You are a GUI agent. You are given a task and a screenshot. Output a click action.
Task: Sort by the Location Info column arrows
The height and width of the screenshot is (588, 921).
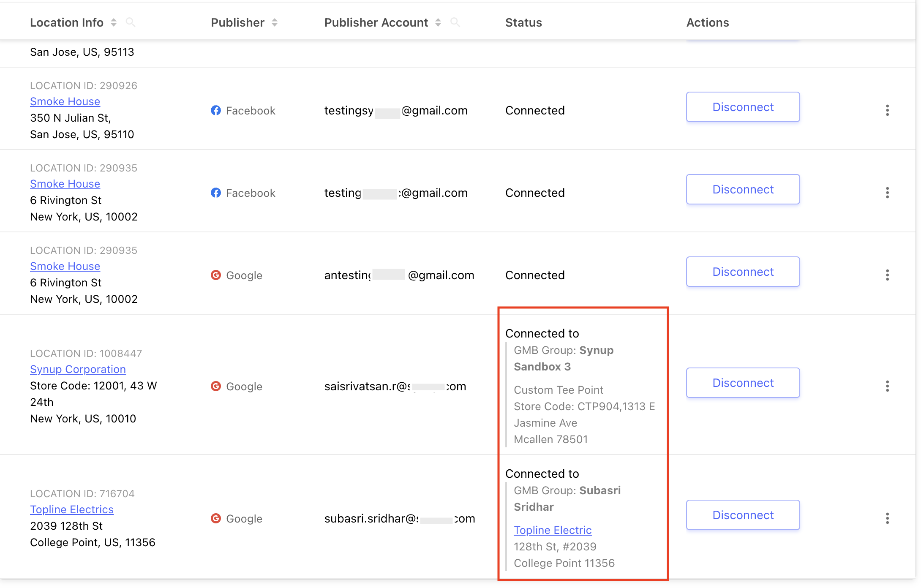114,22
